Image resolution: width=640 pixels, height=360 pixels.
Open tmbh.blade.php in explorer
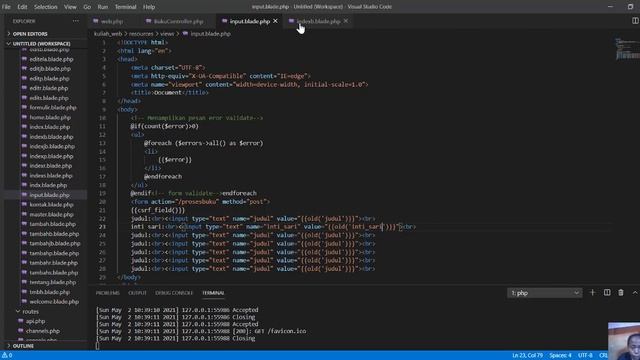coord(49,292)
